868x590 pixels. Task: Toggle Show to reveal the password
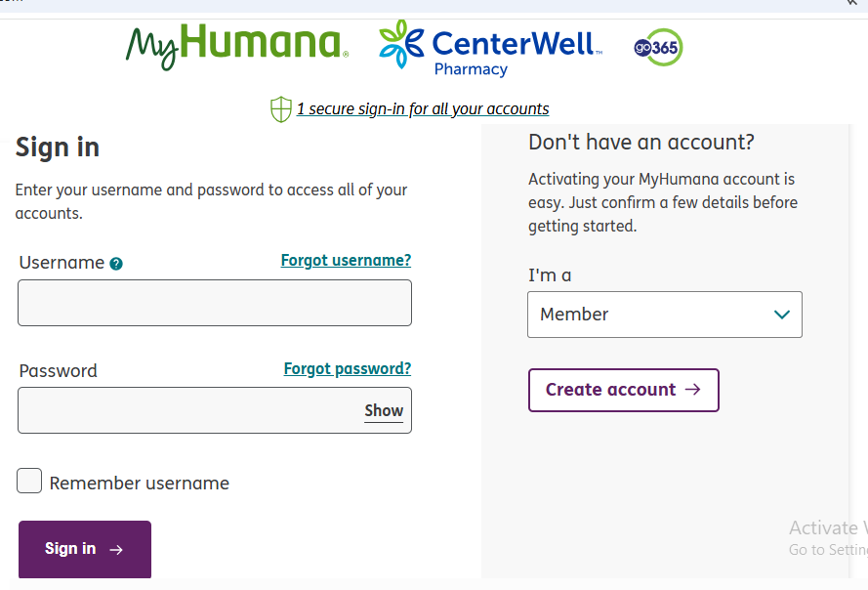[x=383, y=410]
